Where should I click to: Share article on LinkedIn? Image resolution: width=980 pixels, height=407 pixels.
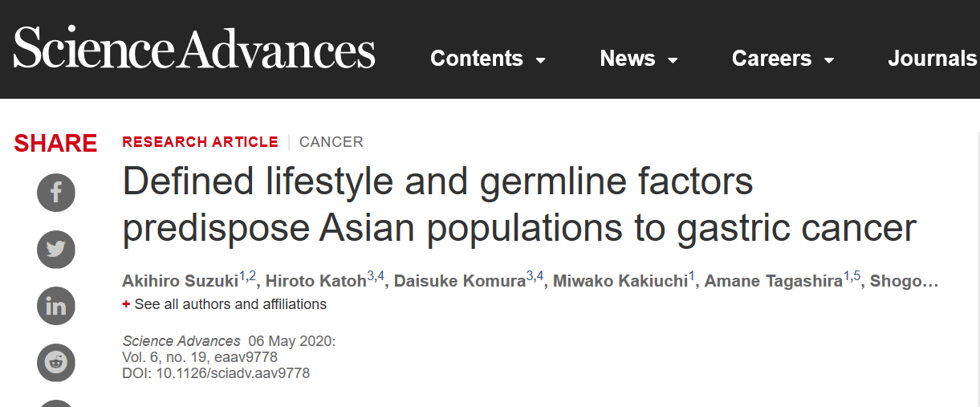[x=56, y=306]
